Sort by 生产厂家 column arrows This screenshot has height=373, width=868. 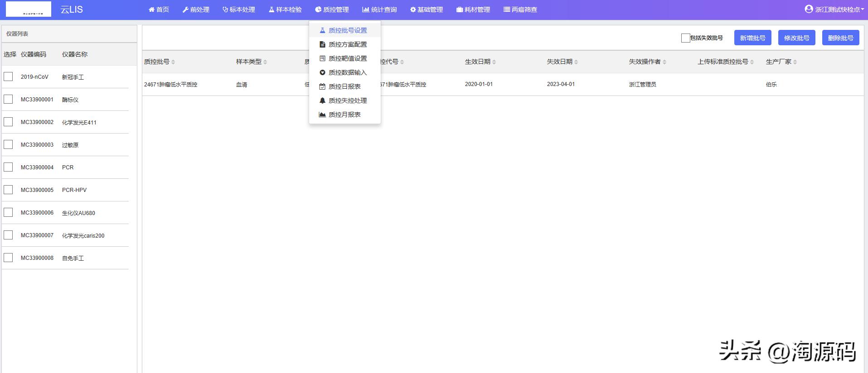[x=795, y=62]
